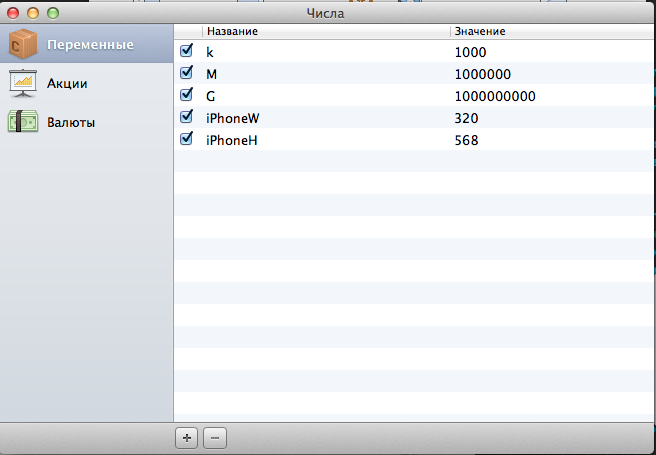Select the variable name k
Image resolution: width=656 pixels, height=455 pixels.
coord(210,52)
